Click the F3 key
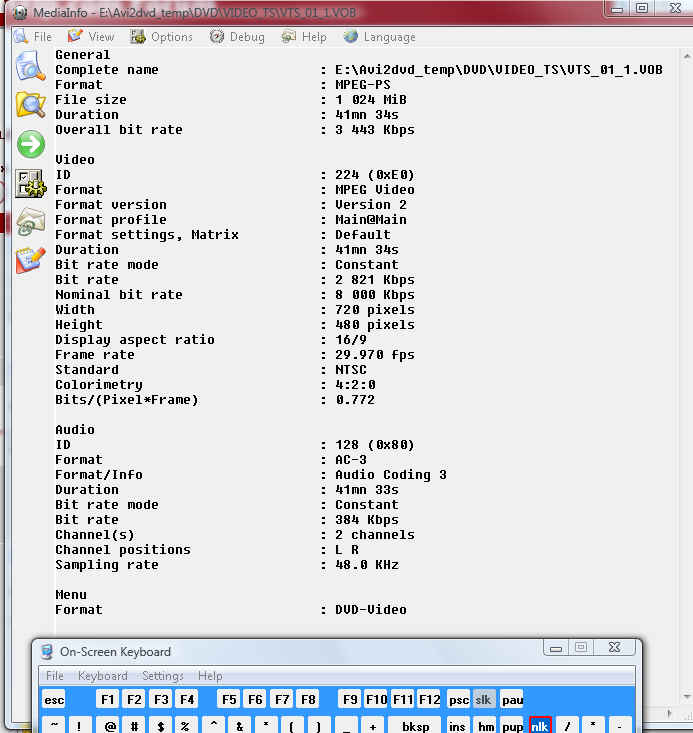The width and height of the screenshot is (693, 733). pyautogui.click(x=161, y=699)
